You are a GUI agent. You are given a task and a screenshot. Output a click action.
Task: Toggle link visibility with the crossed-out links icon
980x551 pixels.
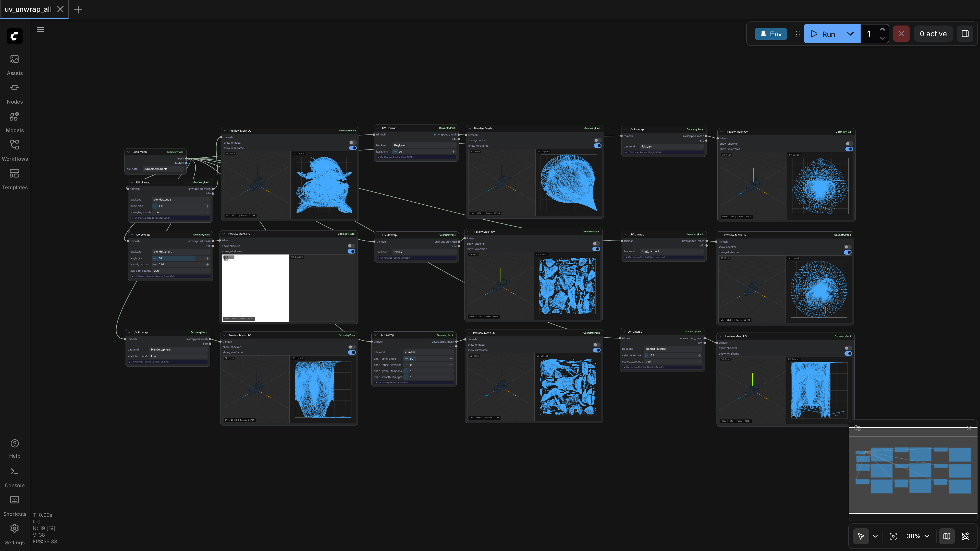[965, 536]
